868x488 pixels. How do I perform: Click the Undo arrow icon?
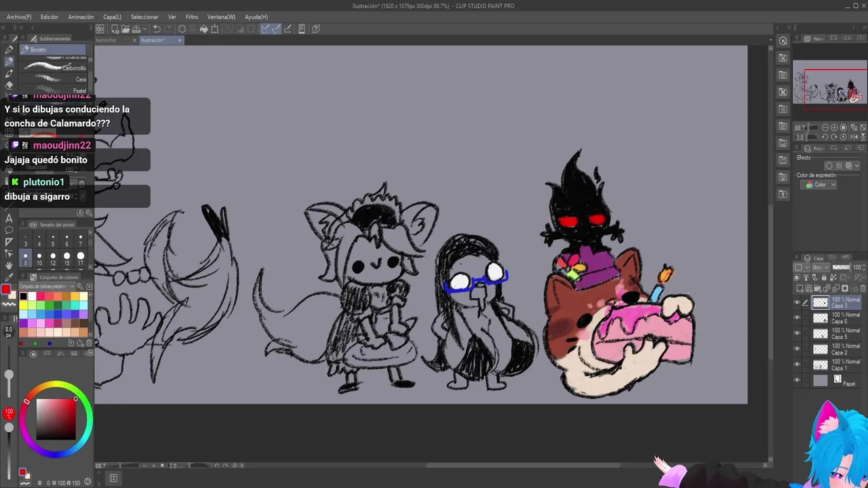pos(157,29)
